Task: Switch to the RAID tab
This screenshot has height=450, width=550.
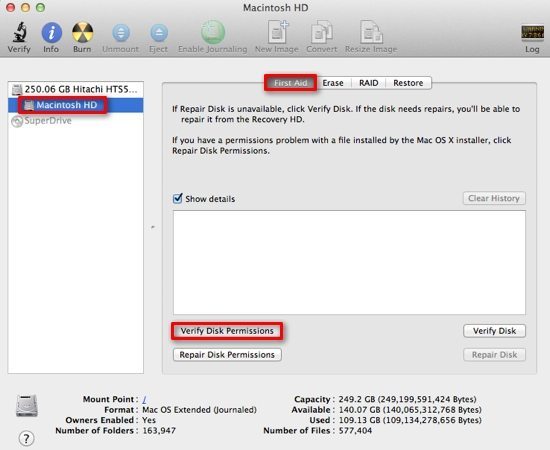Action: [x=369, y=83]
